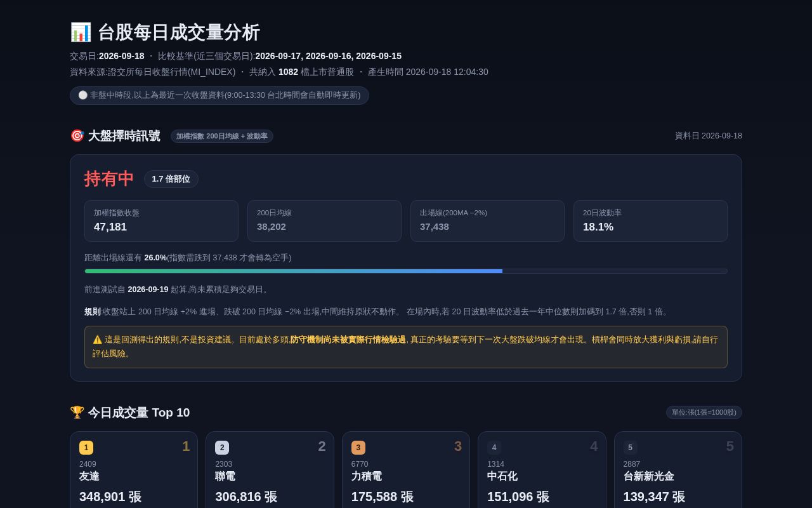The image size is (812, 508).
Task: Select the 20日波動率 18.1% card
Action: point(650,221)
